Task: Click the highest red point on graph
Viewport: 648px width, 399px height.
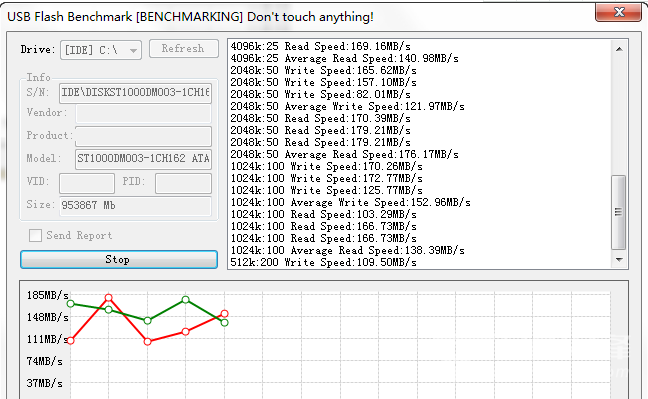Action: coord(108,298)
